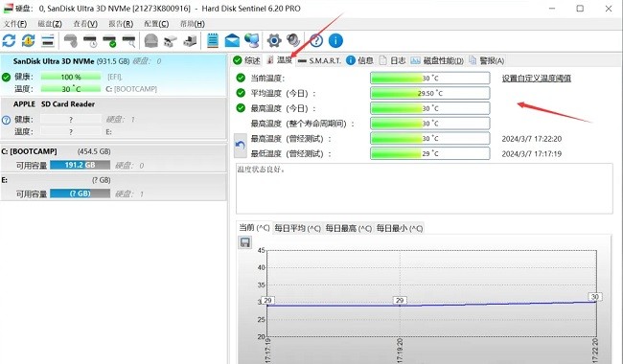623x364 pixels.
Task: Click the disk list view toolbar icon
Action: point(48,40)
